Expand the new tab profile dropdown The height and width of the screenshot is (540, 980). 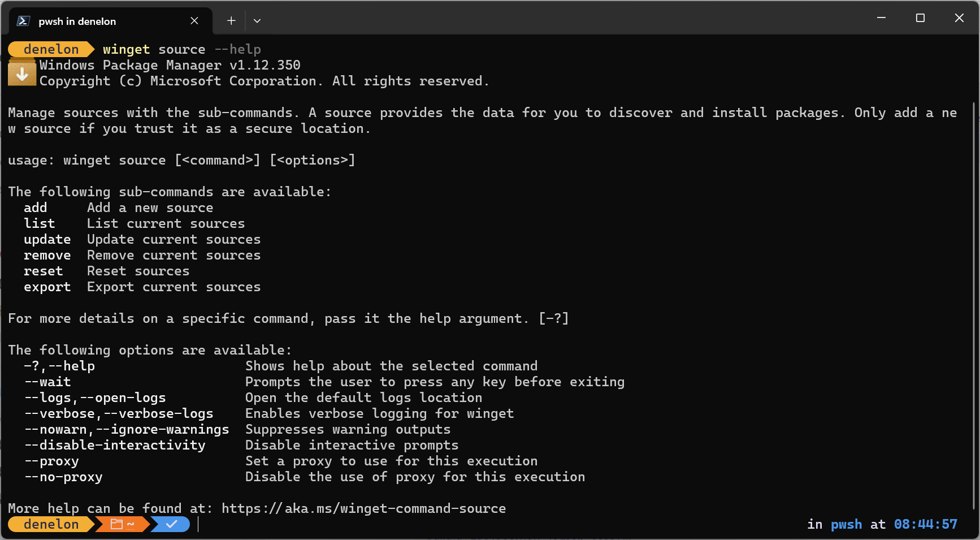tap(257, 21)
